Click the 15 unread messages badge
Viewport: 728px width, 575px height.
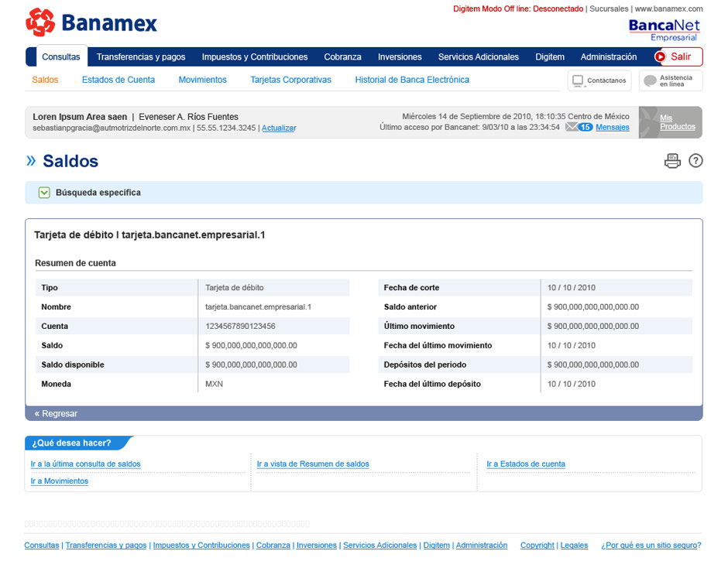click(585, 127)
